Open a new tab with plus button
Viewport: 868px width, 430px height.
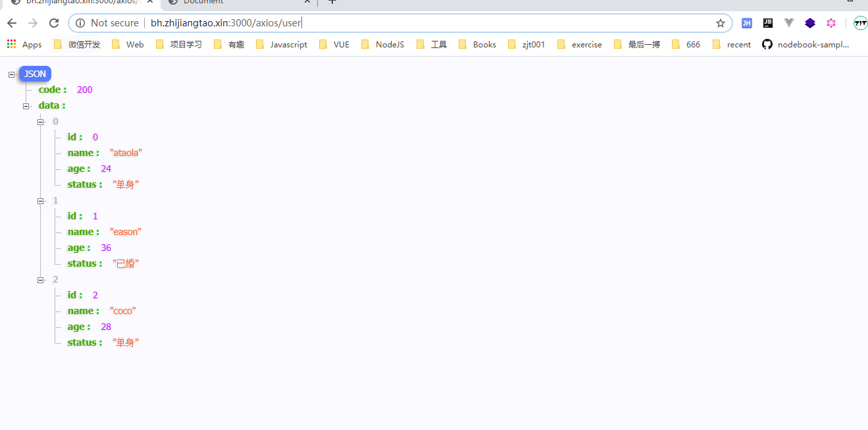tap(332, 2)
